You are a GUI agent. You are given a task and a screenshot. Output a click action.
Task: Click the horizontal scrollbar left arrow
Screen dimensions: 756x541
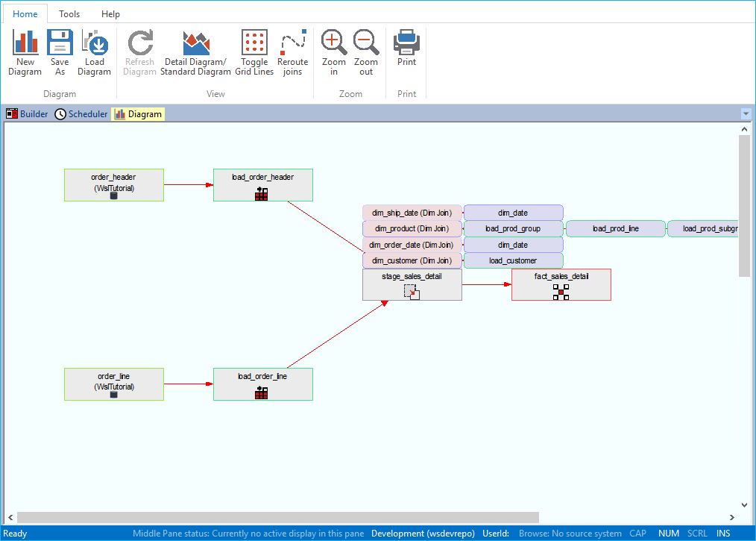[x=10, y=517]
